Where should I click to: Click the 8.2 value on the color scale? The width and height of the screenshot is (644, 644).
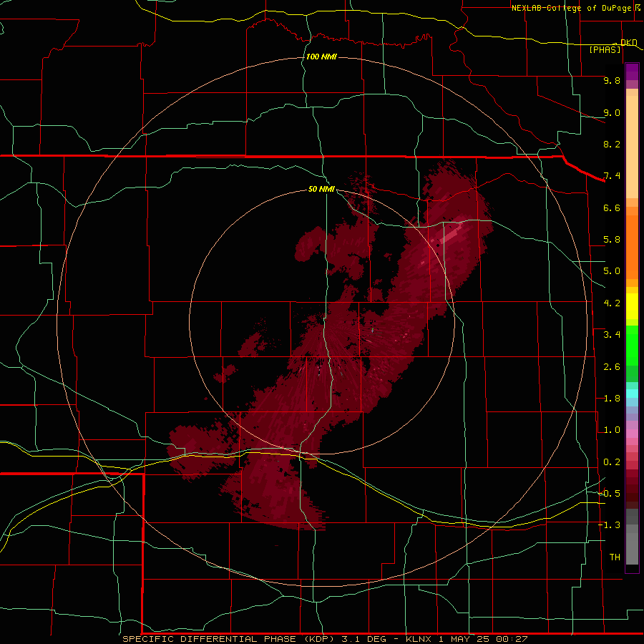click(x=612, y=144)
